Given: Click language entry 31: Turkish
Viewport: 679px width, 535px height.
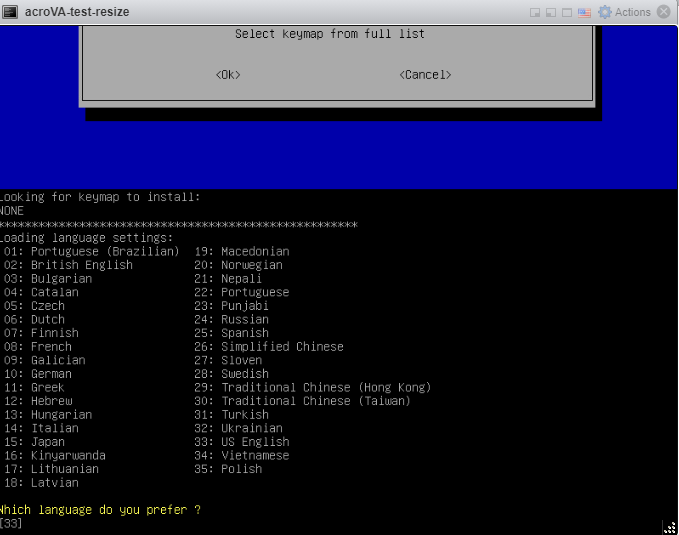Looking at the screenshot, I should coord(231,415).
